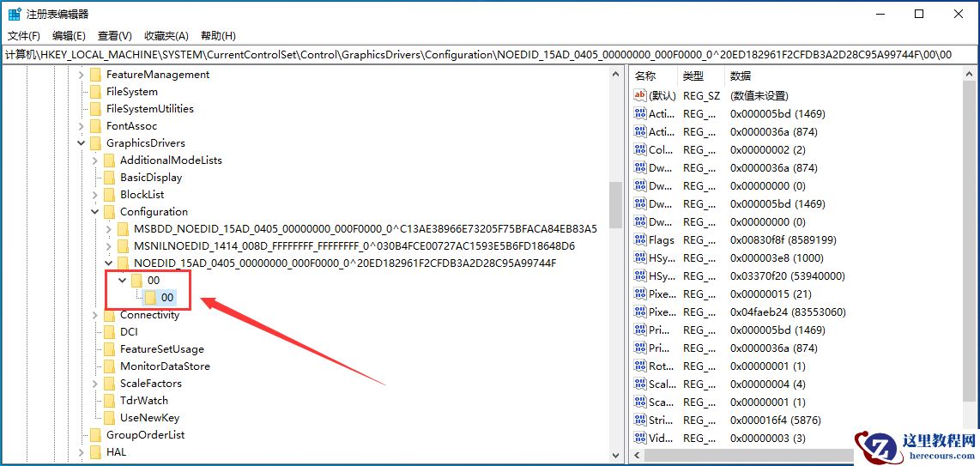Expand the Connectivity key

[95, 315]
